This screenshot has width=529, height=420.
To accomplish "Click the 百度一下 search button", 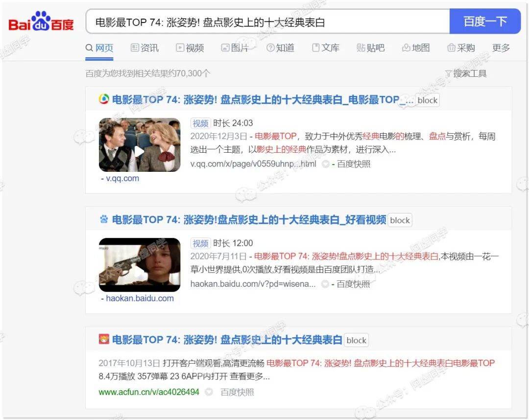I will (x=485, y=22).
